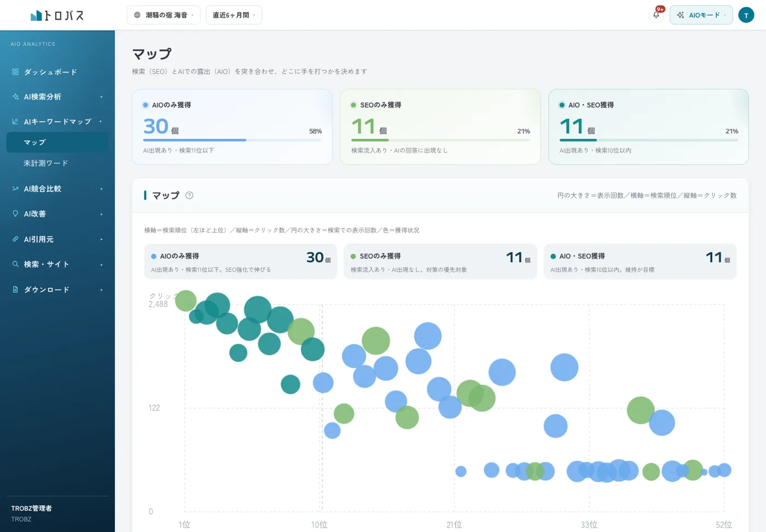
Task: Toggle AIOのみ獲得 legend filter card
Action: coord(241,262)
